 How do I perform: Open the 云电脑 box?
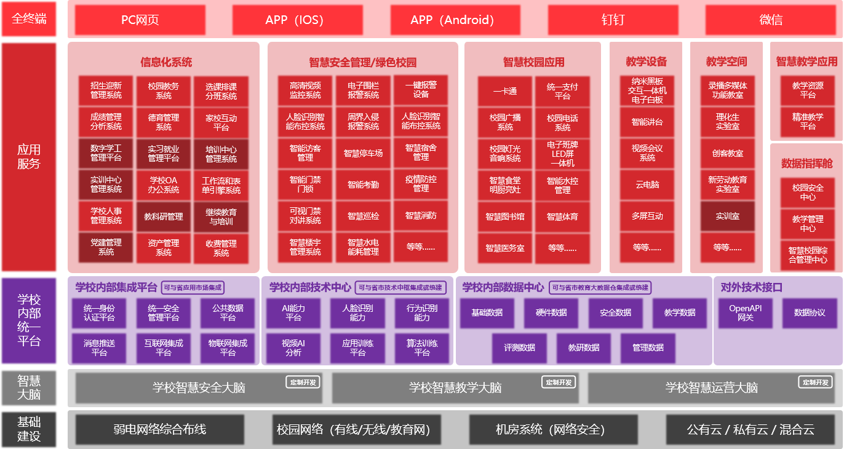pyautogui.click(x=647, y=185)
